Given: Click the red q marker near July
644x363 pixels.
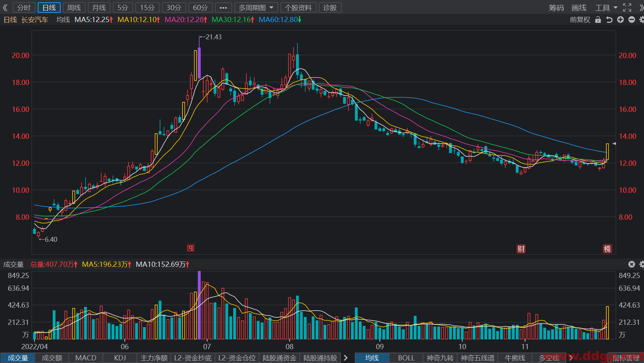Looking at the screenshot, I should click(191, 248).
